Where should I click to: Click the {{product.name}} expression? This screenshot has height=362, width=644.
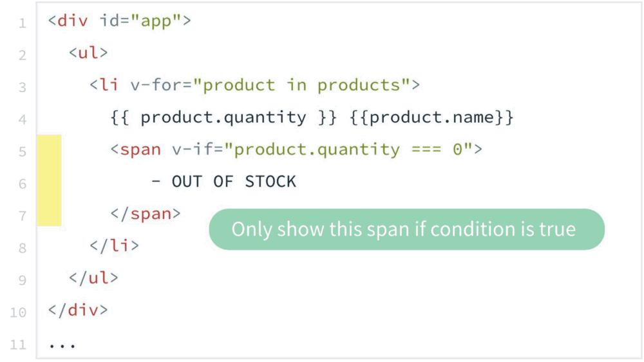[431, 117]
